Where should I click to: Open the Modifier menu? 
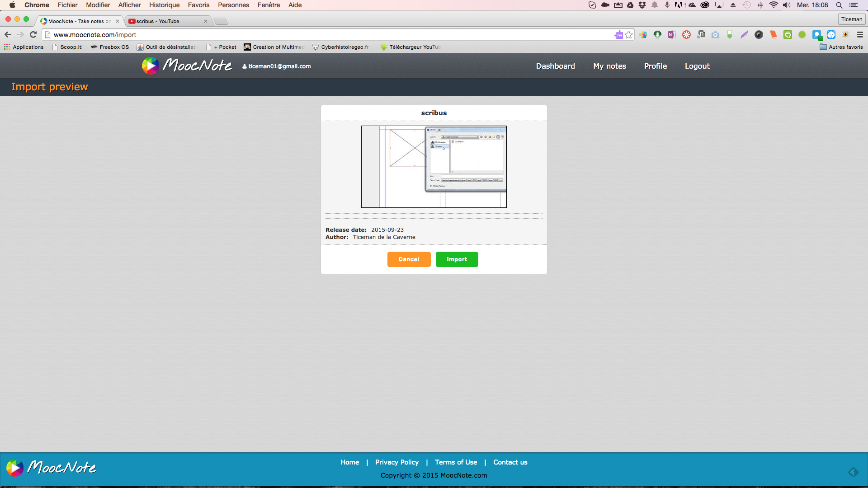click(98, 5)
